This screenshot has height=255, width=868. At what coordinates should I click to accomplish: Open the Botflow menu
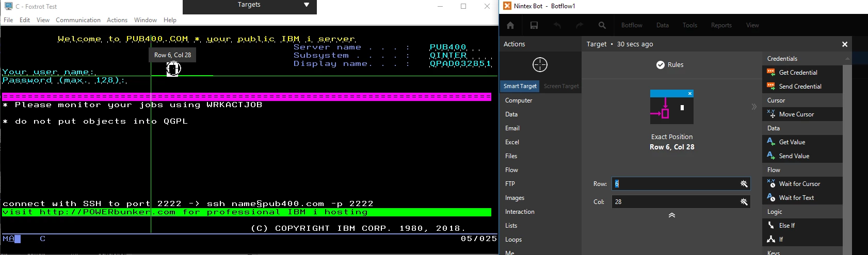coord(632,25)
